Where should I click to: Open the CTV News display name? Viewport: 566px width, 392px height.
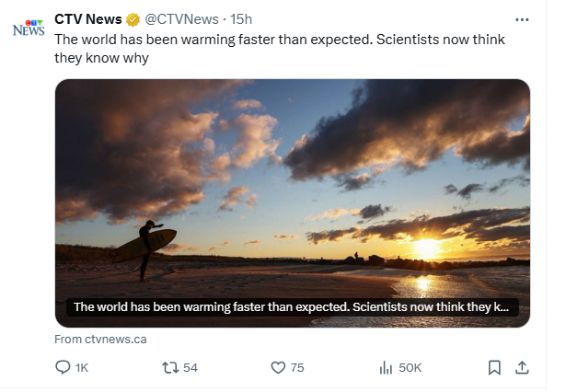click(88, 19)
